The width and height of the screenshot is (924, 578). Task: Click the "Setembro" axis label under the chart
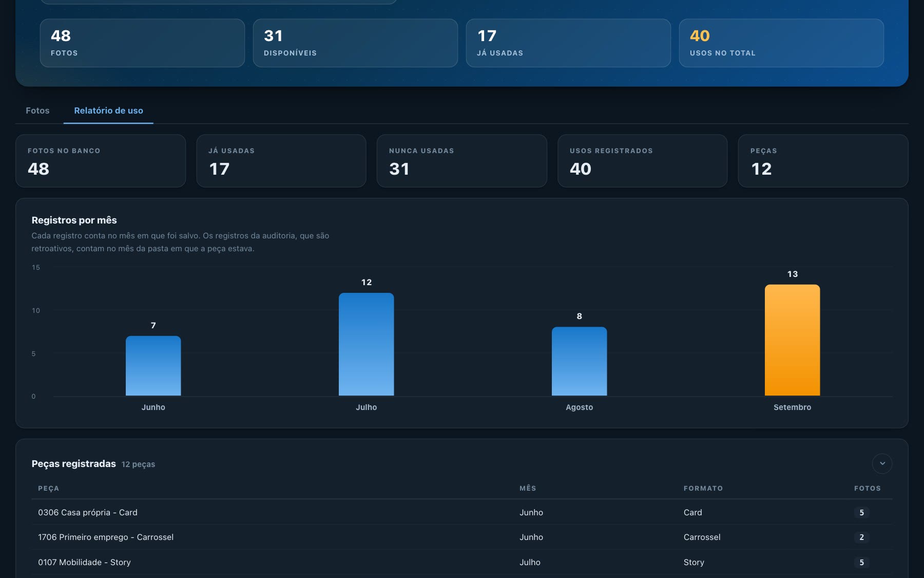point(792,407)
